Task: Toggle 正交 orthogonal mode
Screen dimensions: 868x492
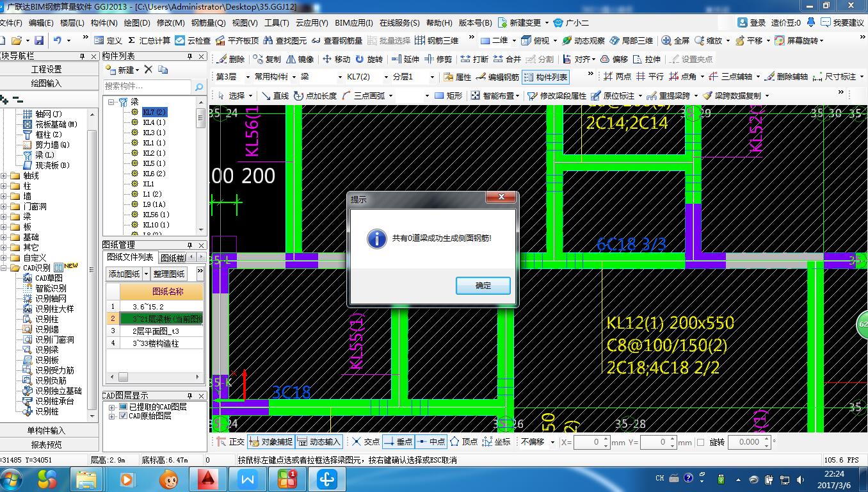Action: click(230, 442)
